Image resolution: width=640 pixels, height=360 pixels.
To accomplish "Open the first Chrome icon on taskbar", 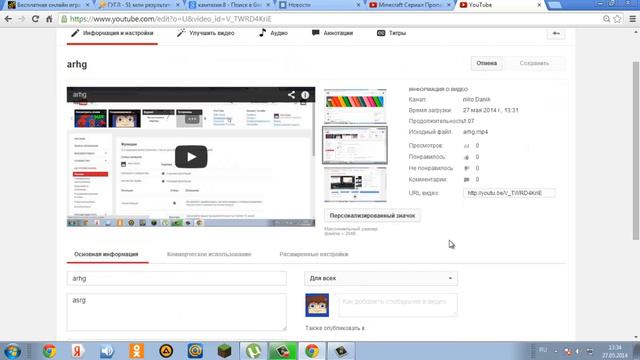I will point(49,351).
